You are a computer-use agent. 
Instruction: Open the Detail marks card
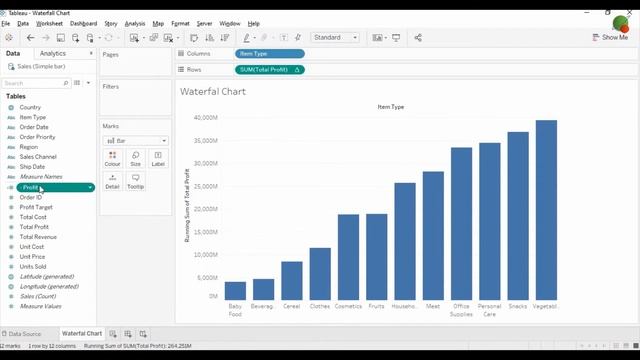(112, 181)
